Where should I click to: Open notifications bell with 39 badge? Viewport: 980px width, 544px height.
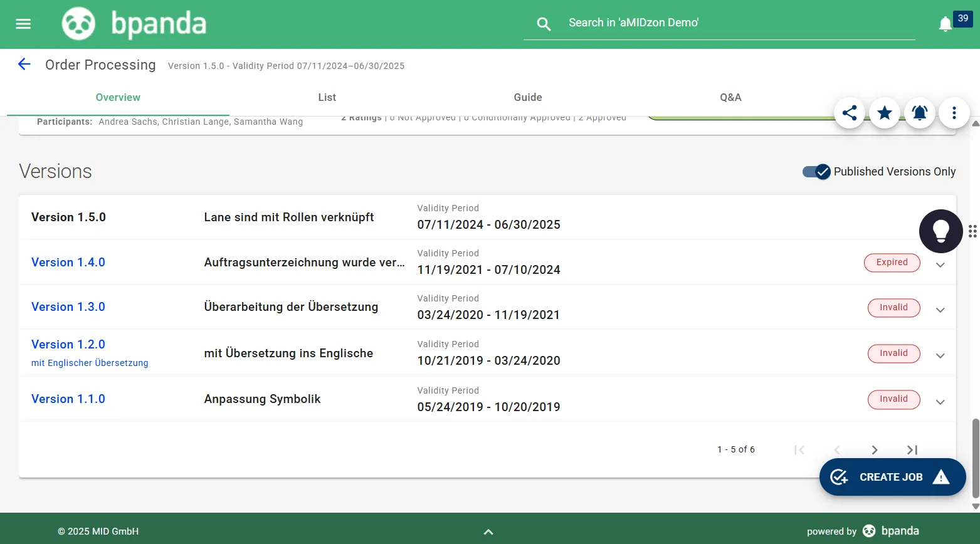[946, 24]
